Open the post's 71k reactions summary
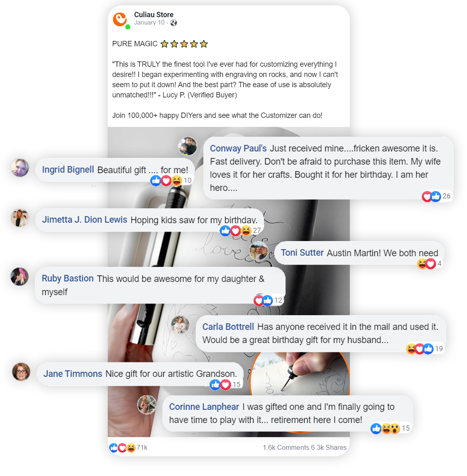Image resolution: width=467 pixels, height=476 pixels. [x=128, y=447]
